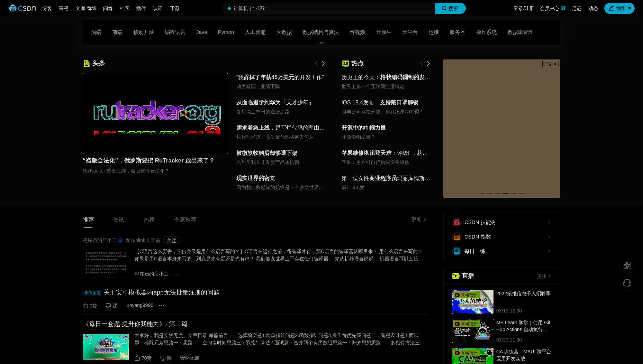Go to next 热点 arrow
643x364 pixels.
(428, 63)
